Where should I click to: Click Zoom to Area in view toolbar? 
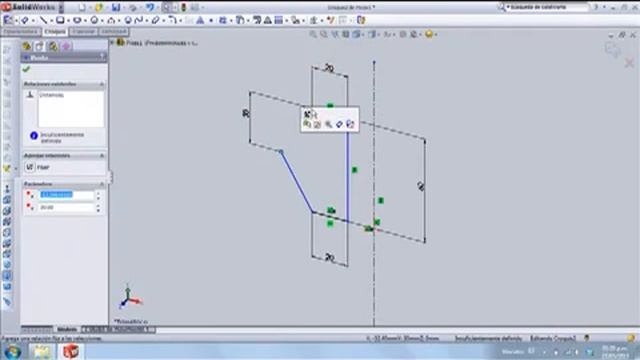324,34
